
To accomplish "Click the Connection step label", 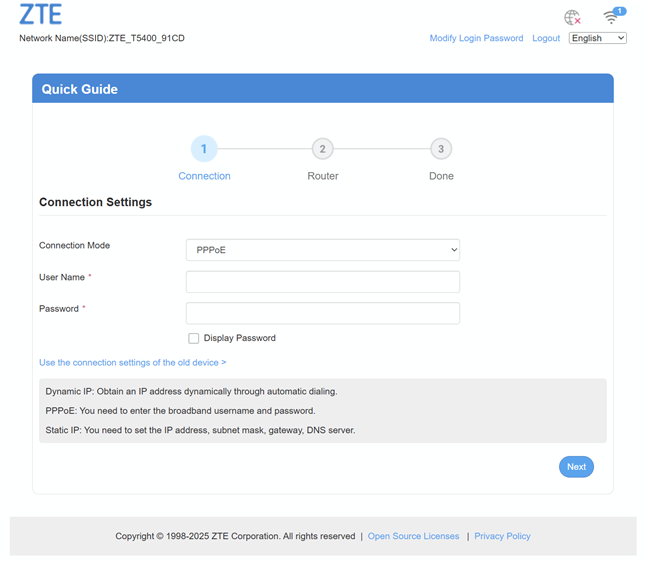I will coord(204,176).
